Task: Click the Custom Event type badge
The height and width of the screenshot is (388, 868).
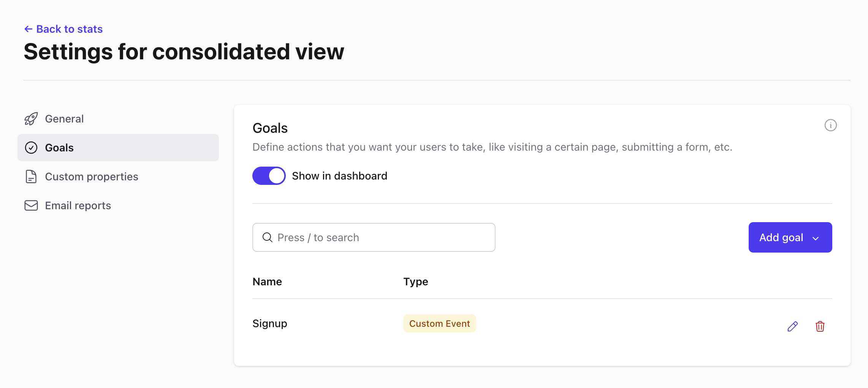Action: coord(439,323)
